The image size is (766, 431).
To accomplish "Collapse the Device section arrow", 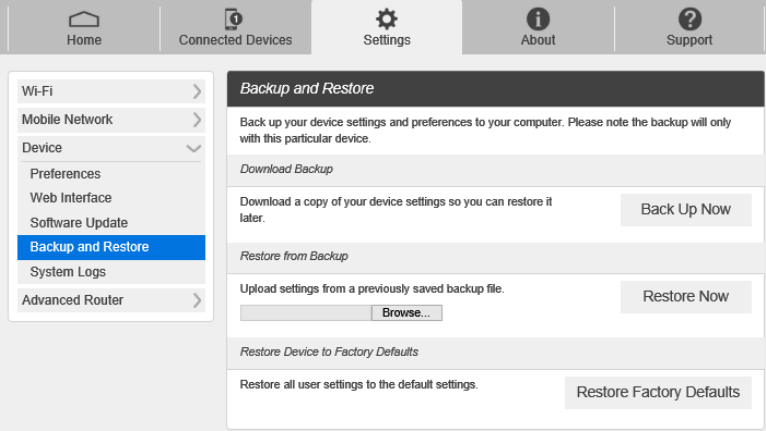I will [194, 148].
